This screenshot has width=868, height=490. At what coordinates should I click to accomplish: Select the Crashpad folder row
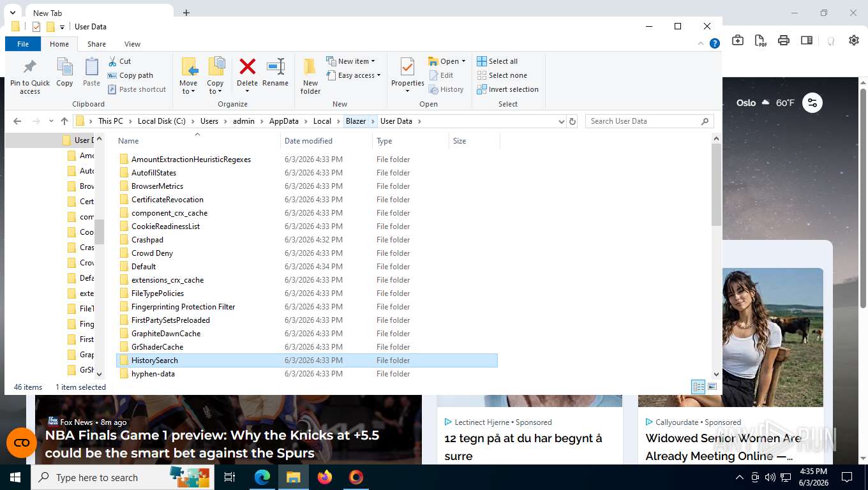point(307,240)
